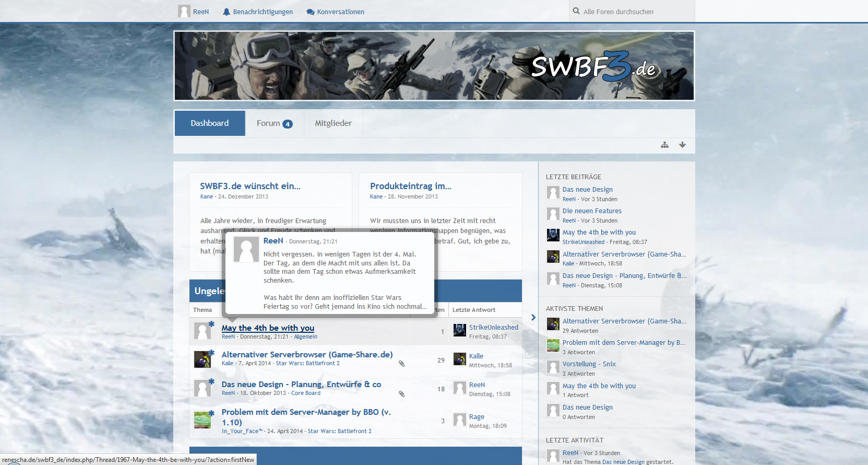Click Kalle avatar beside Alternativer Serverbrowser thread
The width and height of the screenshot is (868, 465).
coord(203,359)
